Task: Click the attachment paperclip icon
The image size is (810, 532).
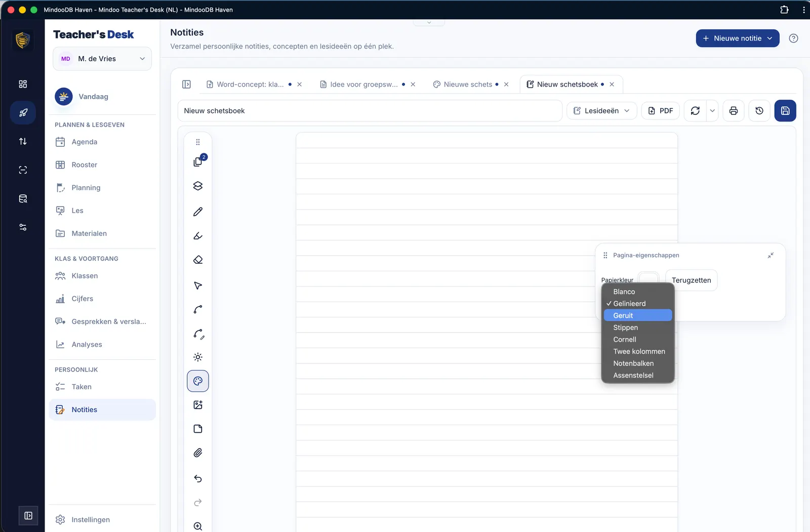Action: (198, 453)
